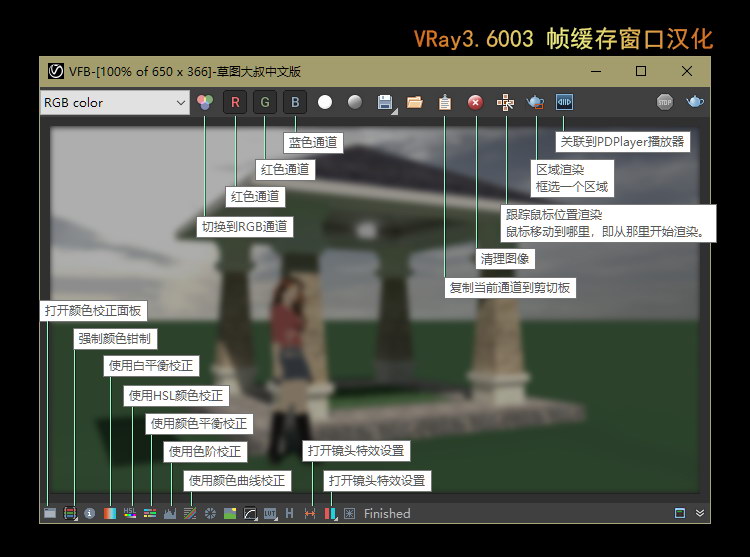750x557 pixels.
Task: Toggle the green G channel button
Action: point(265,102)
